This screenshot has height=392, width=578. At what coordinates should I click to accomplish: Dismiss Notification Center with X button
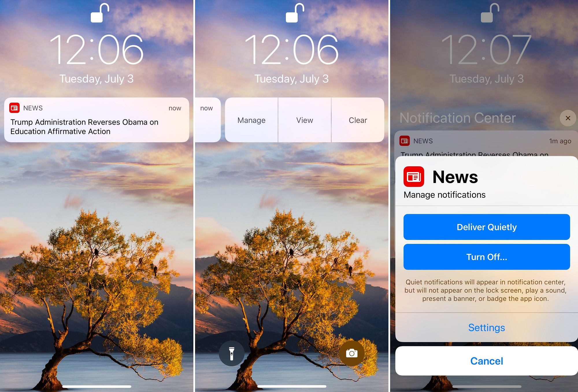tap(568, 118)
